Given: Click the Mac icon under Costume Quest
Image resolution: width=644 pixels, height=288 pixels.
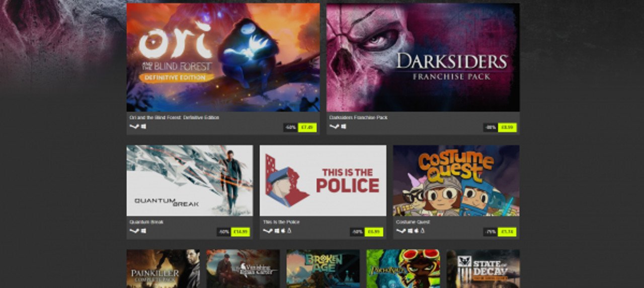Looking at the screenshot, I should click(416, 231).
